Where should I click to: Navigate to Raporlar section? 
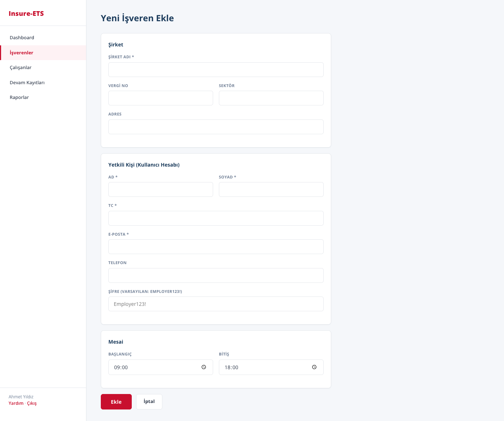pyautogui.click(x=19, y=97)
